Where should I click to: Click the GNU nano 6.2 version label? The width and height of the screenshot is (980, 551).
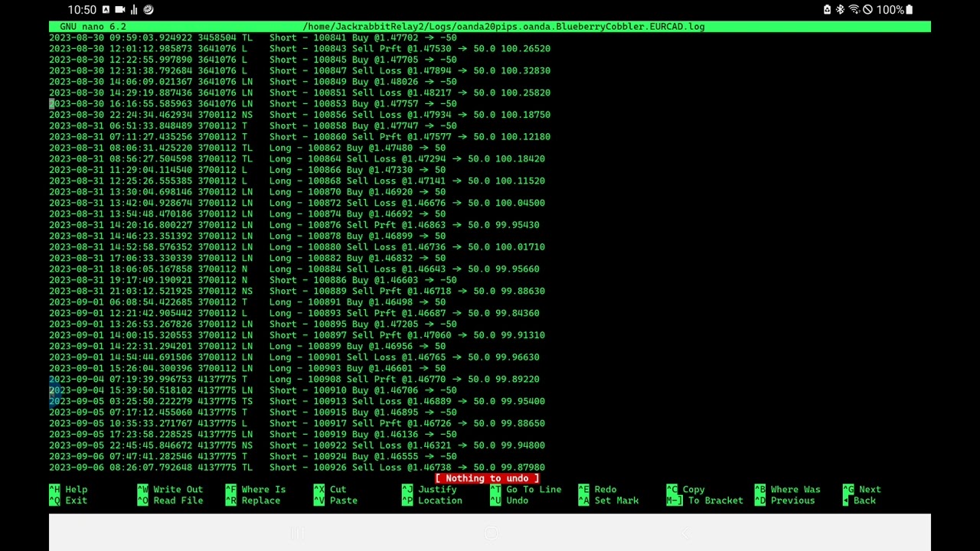(x=93, y=26)
